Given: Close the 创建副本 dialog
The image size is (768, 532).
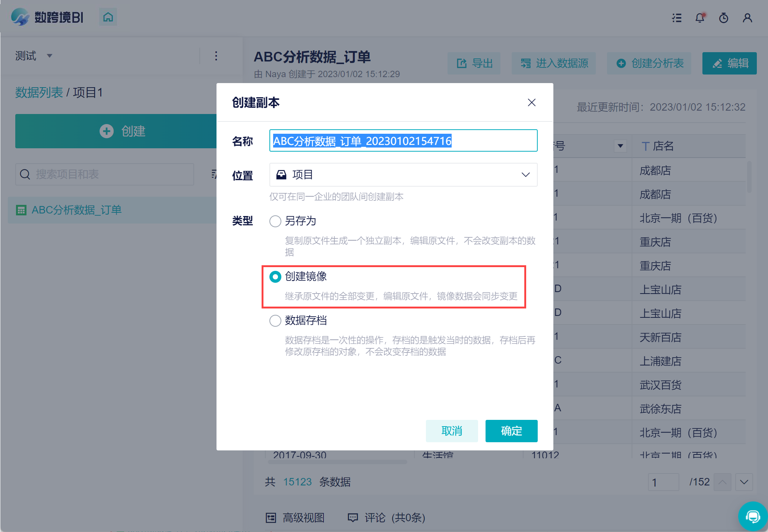Looking at the screenshot, I should [531, 102].
